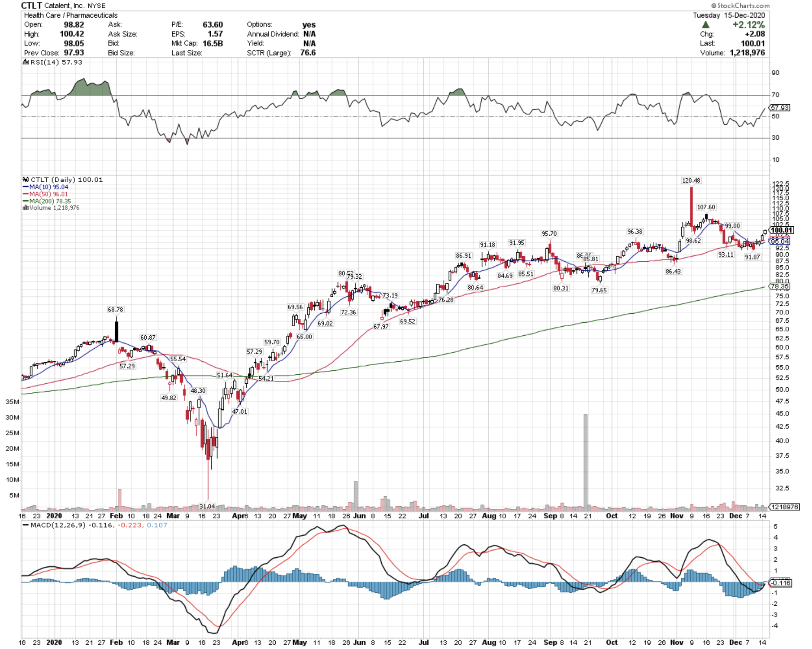Click the 80.31 price label
This screenshot has width=812, height=649.
pos(561,288)
